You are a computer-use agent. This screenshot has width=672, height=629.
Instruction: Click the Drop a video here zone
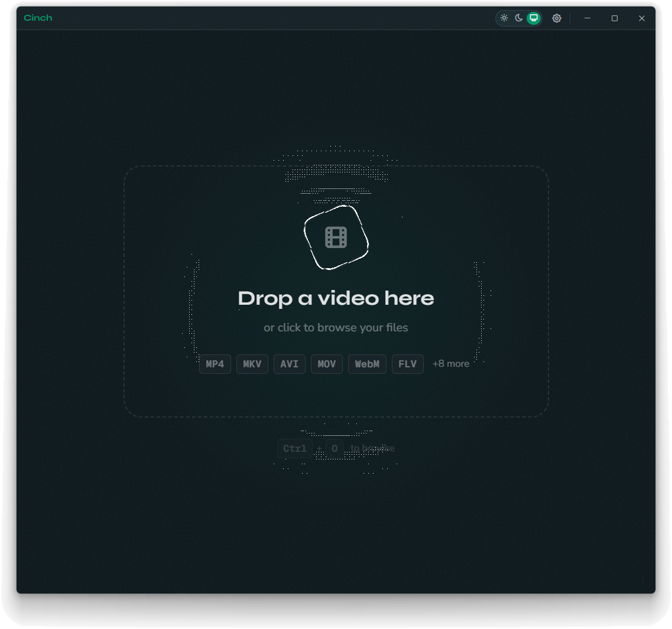(336, 291)
